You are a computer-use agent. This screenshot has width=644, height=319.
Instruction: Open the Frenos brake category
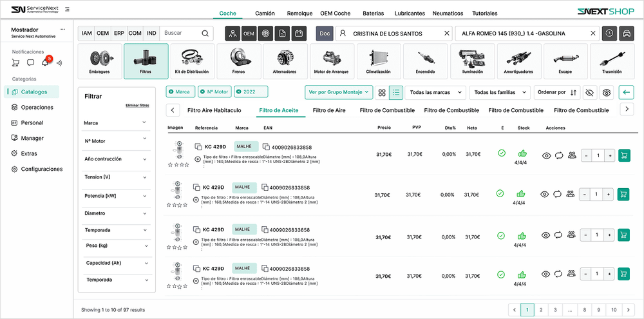238,61
